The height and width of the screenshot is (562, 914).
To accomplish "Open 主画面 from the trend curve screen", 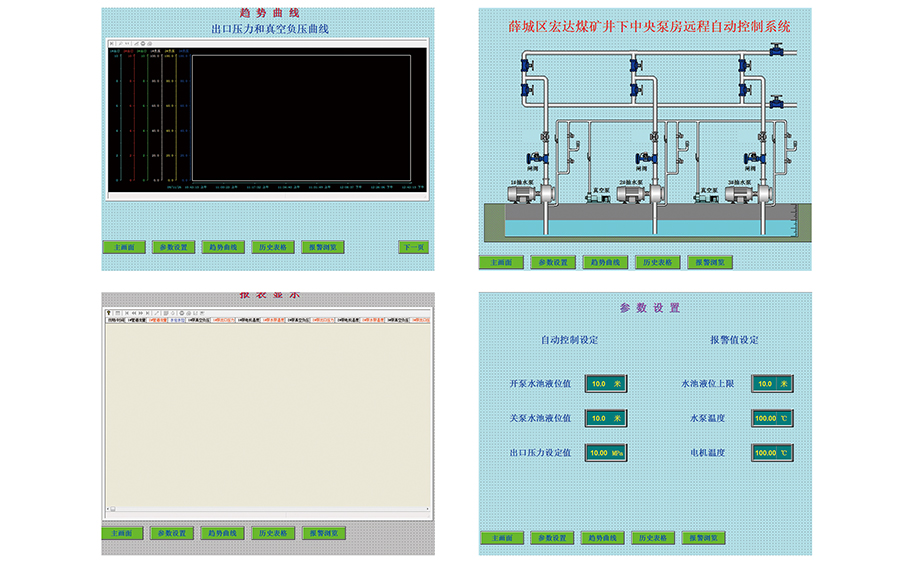I will click(x=124, y=247).
